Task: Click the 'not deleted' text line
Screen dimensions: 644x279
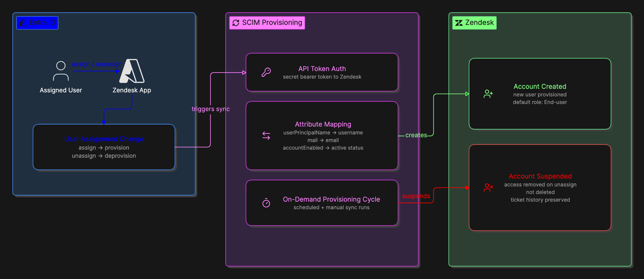Action: click(540, 192)
